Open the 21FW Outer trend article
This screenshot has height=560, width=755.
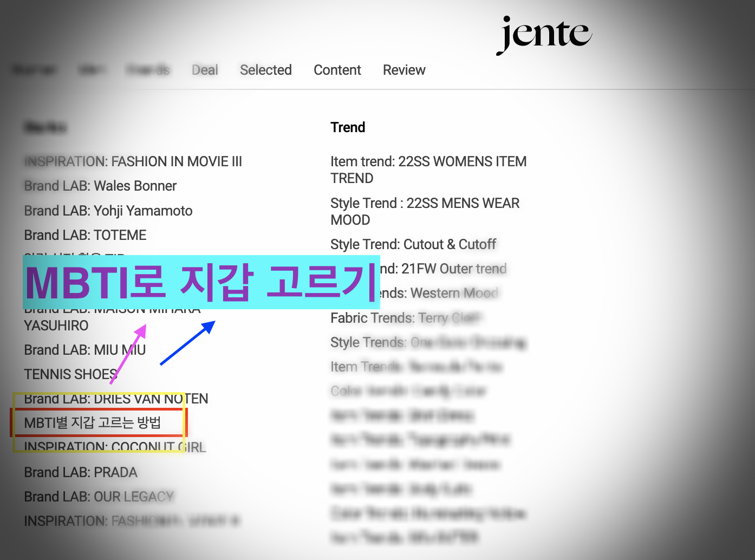tap(443, 269)
